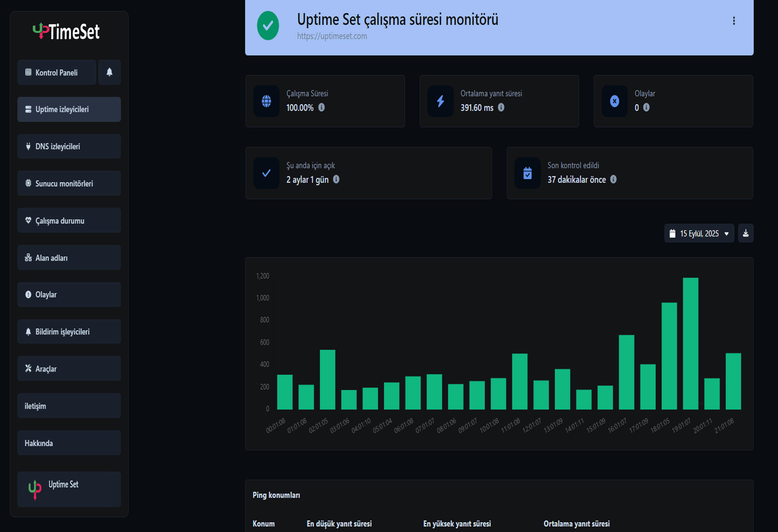Image resolution: width=778 pixels, height=532 pixels.
Task: Open the three-dot monitor options menu
Action: click(734, 21)
